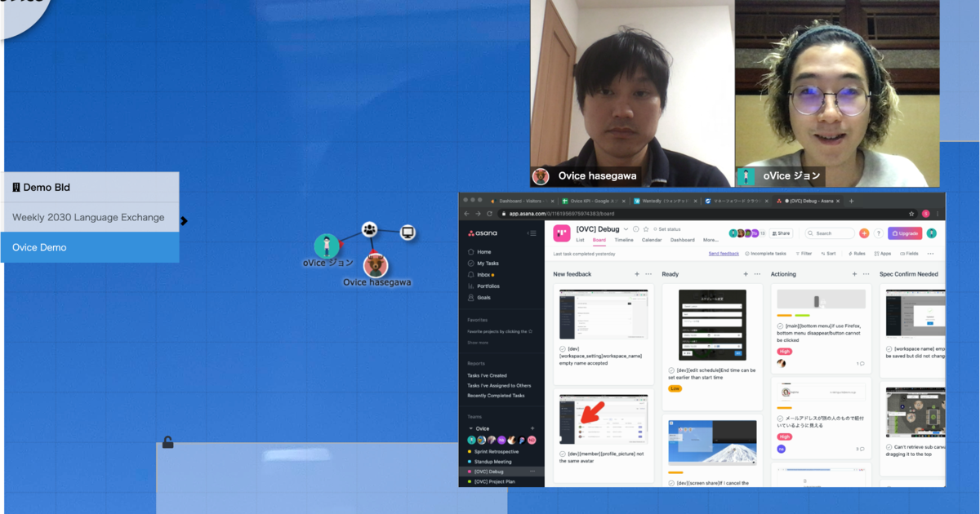Open the Filter options
Image resolution: width=980 pixels, height=514 pixels.
[x=804, y=254]
